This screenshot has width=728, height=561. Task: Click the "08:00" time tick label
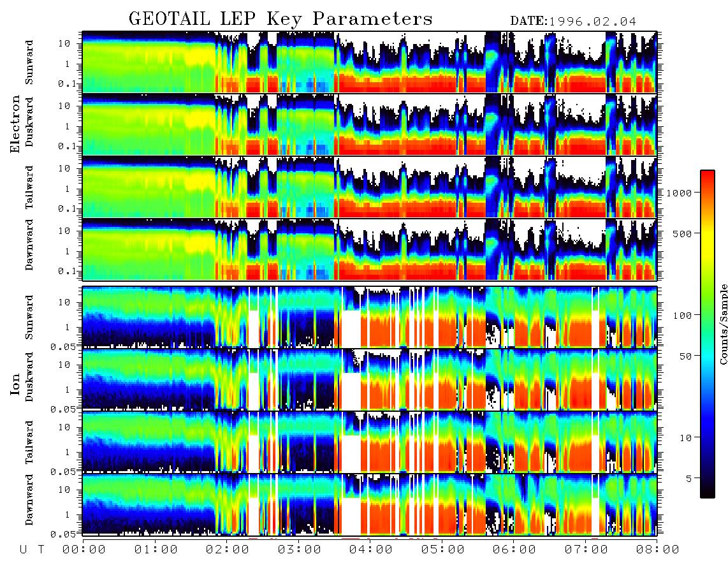click(658, 550)
